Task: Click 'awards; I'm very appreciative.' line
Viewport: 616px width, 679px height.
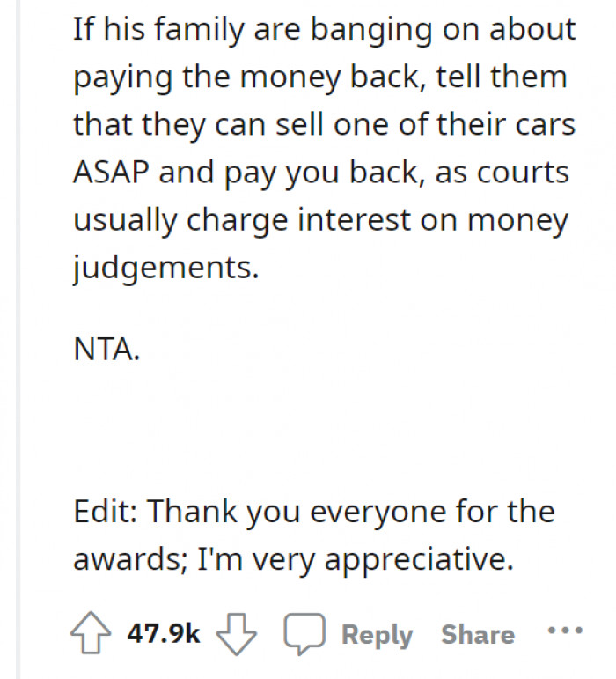Action: pyautogui.click(x=292, y=559)
